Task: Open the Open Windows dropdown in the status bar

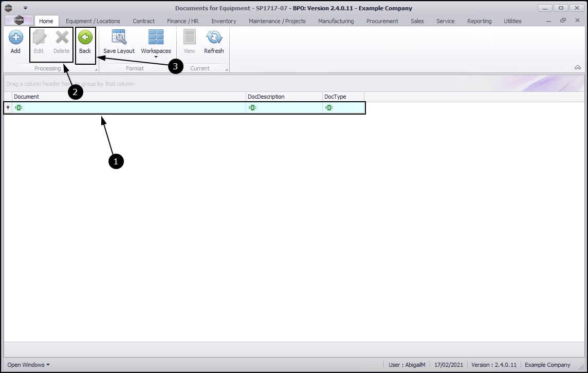Action: [28, 365]
